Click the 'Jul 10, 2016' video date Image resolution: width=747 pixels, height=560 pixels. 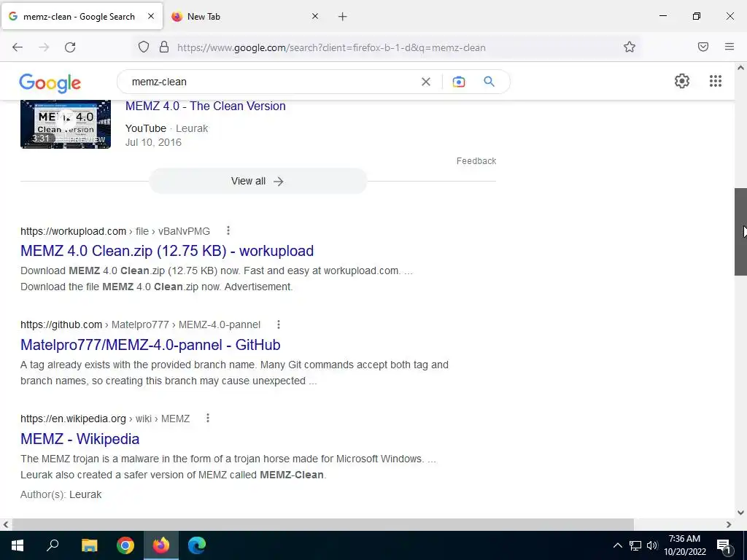tap(153, 142)
